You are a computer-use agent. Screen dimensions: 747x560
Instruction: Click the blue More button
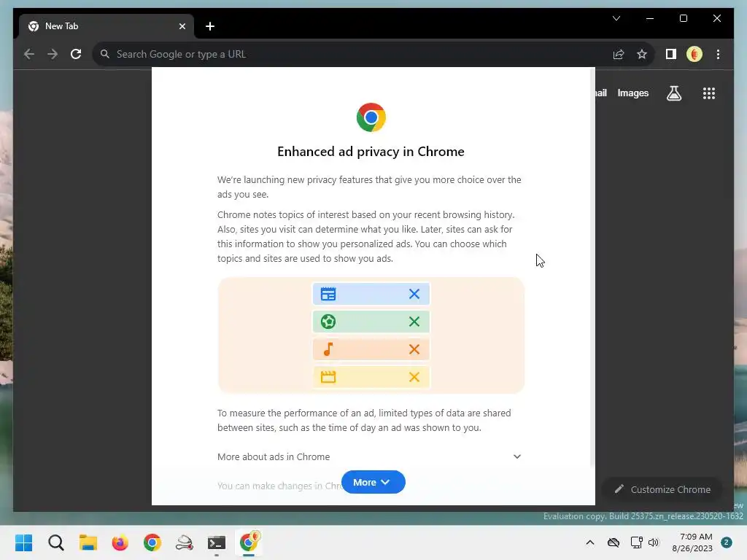tap(373, 483)
